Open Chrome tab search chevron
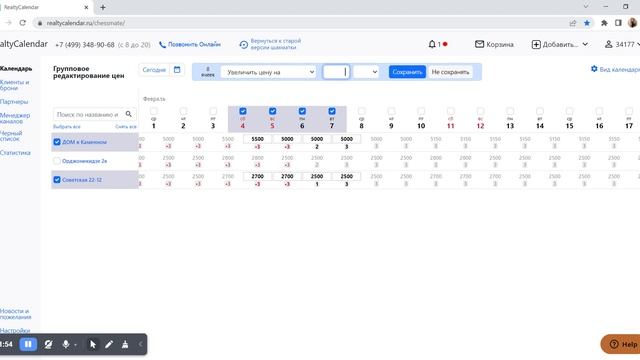Screen dimensions: 640x360 (x=586, y=7)
